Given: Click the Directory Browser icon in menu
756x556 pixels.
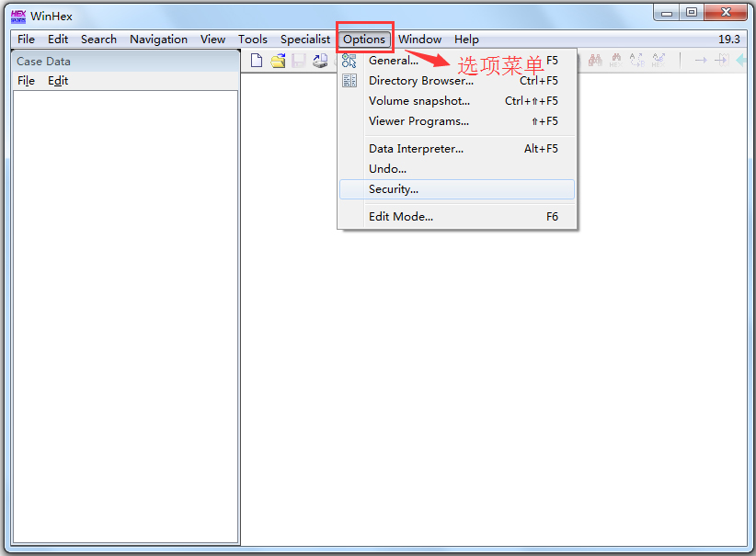Looking at the screenshot, I should [349, 81].
